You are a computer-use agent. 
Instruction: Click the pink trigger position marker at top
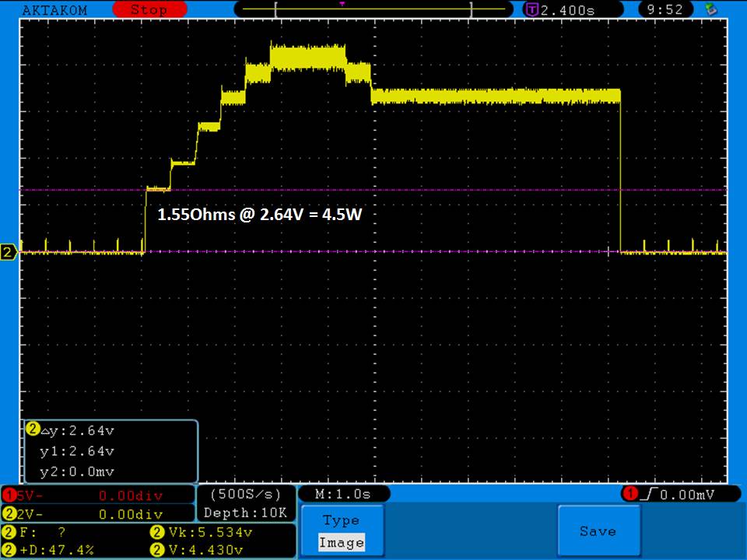pos(341,4)
